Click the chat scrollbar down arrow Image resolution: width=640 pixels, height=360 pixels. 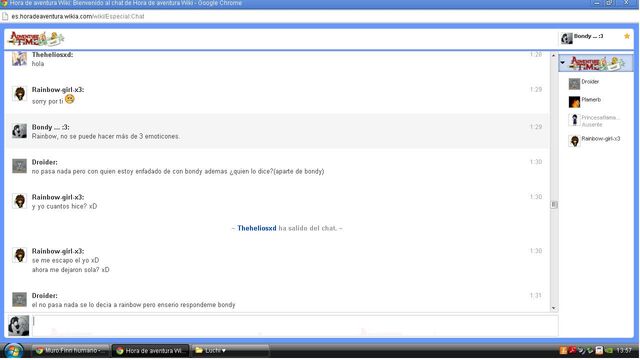(x=553, y=308)
